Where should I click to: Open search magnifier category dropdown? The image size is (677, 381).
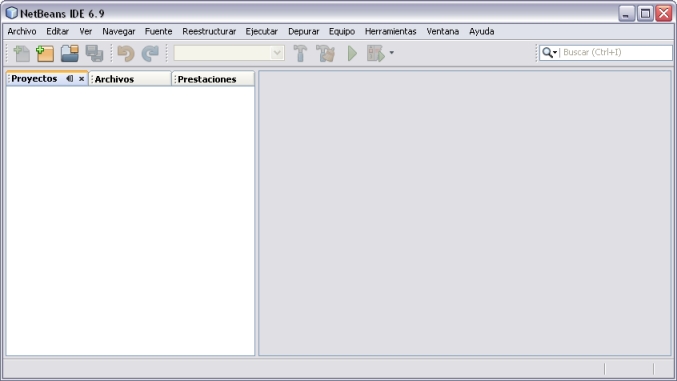pos(550,52)
